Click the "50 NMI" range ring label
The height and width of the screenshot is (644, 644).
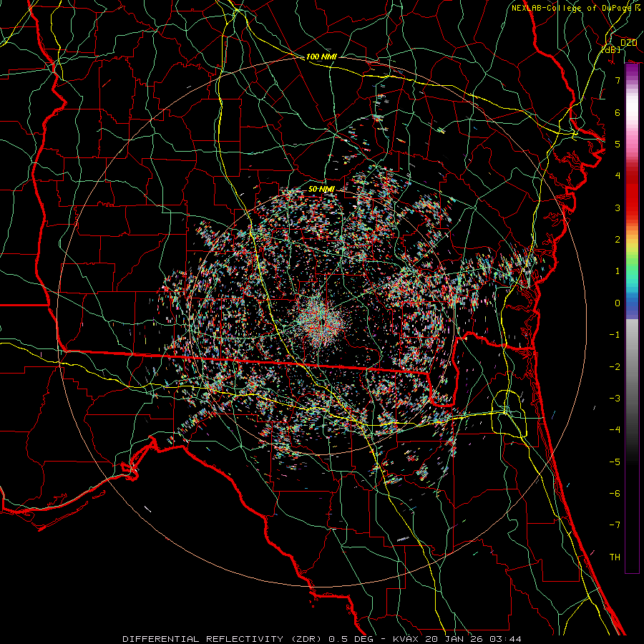[321, 190]
